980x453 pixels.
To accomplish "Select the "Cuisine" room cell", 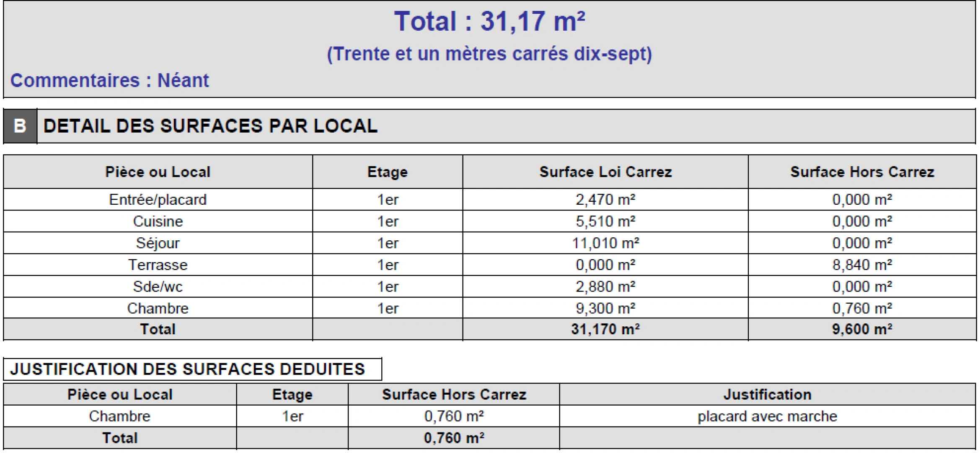I will pyautogui.click(x=158, y=221).
